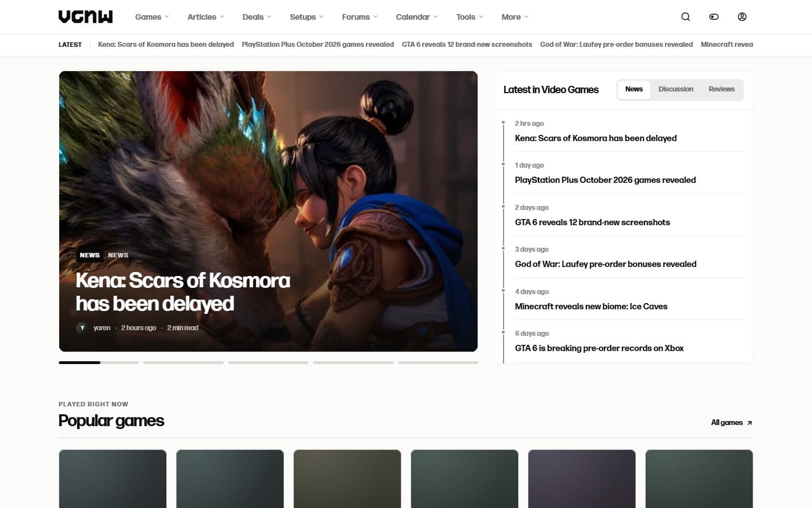Open the search icon
This screenshot has height=508, width=812.
pyautogui.click(x=686, y=17)
